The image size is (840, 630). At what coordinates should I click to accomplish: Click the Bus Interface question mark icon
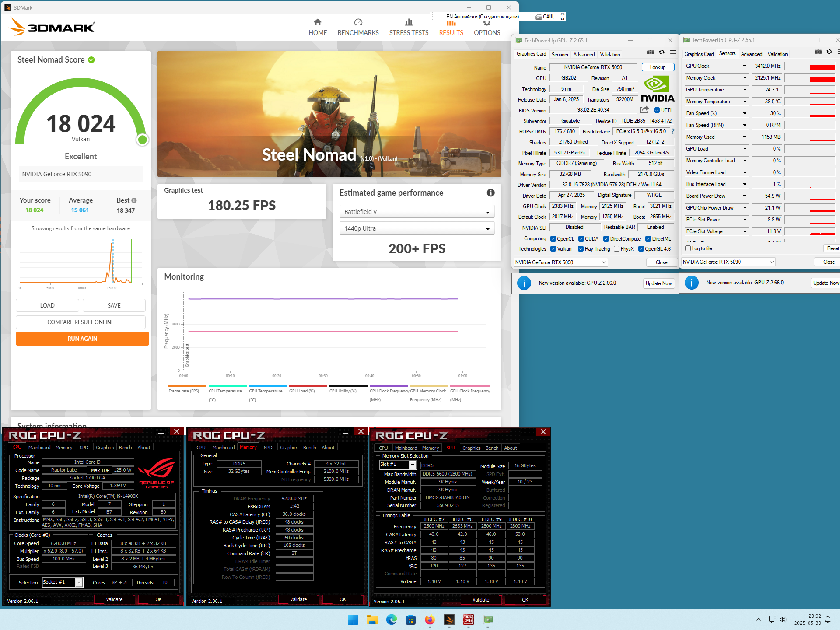click(673, 131)
